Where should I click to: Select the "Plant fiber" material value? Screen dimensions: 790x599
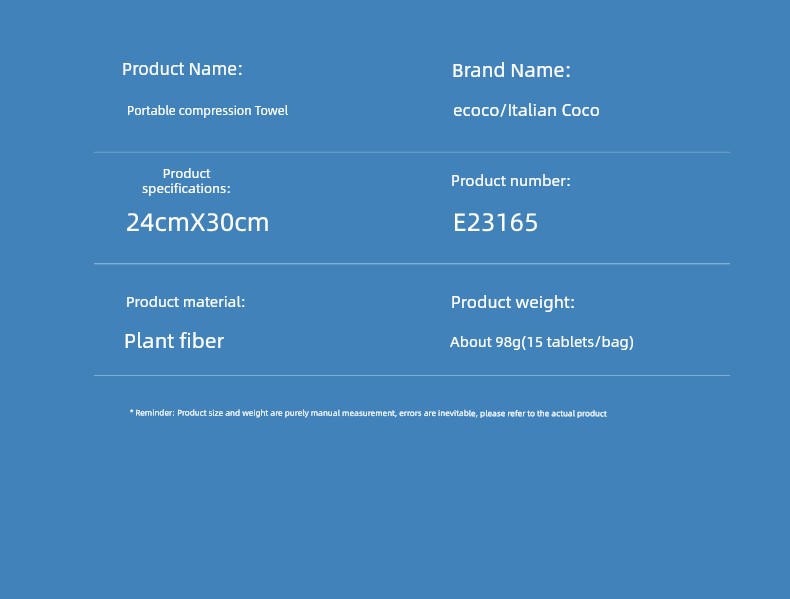click(x=174, y=341)
